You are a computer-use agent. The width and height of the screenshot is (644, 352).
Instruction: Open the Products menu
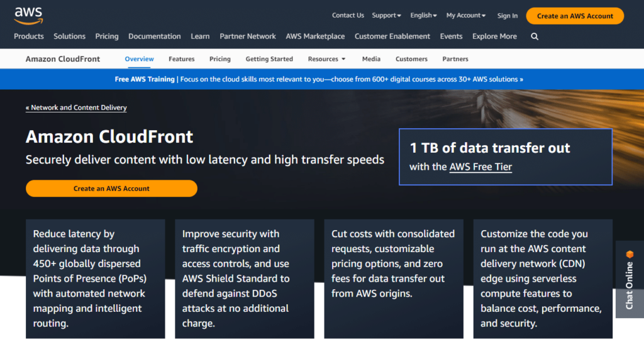29,36
